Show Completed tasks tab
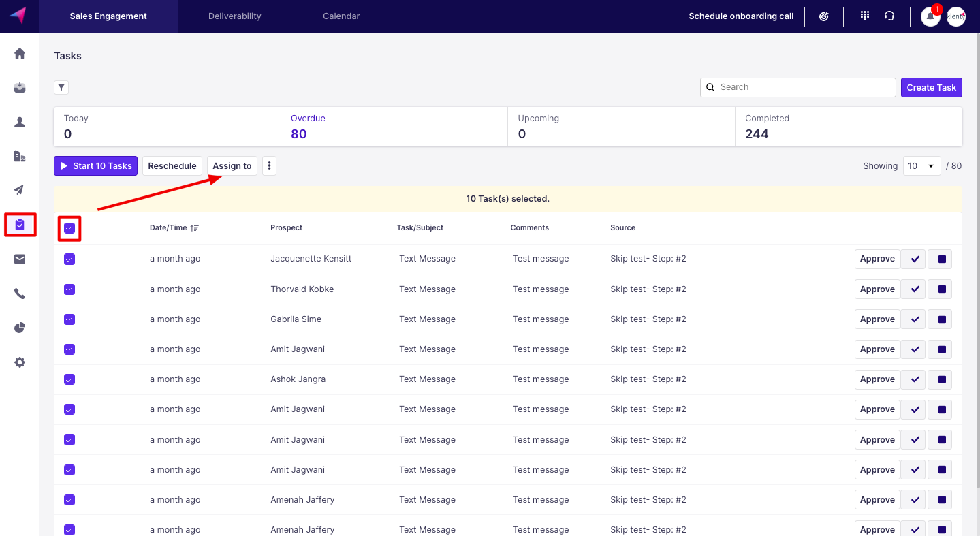This screenshot has width=980, height=536. 849,127
